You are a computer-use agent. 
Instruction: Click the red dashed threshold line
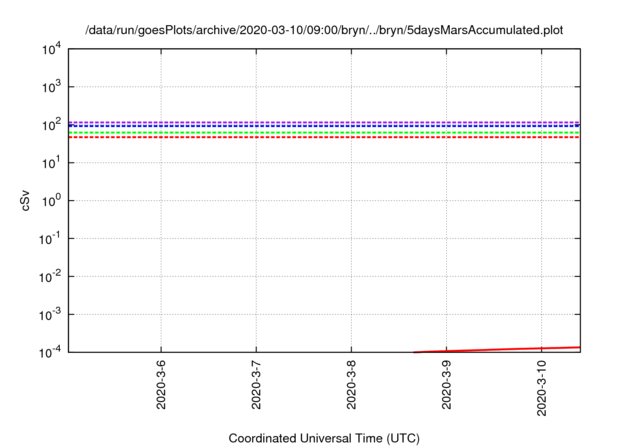(x=324, y=137)
